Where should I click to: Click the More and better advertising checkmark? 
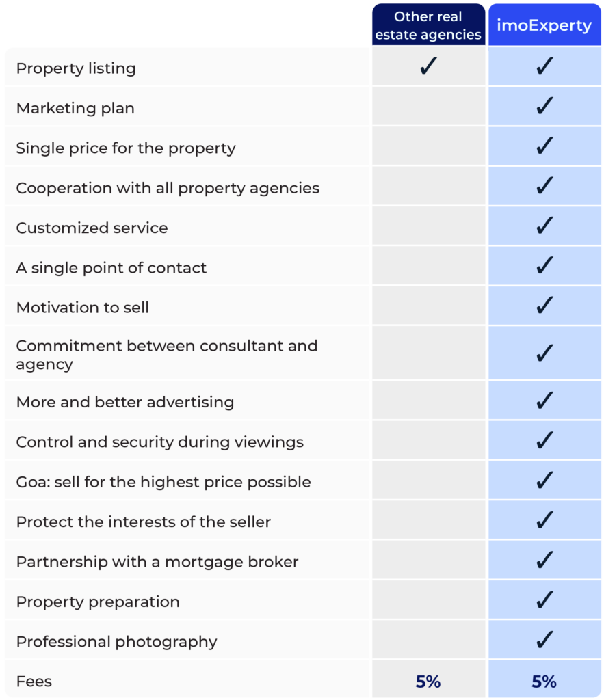[x=544, y=400]
